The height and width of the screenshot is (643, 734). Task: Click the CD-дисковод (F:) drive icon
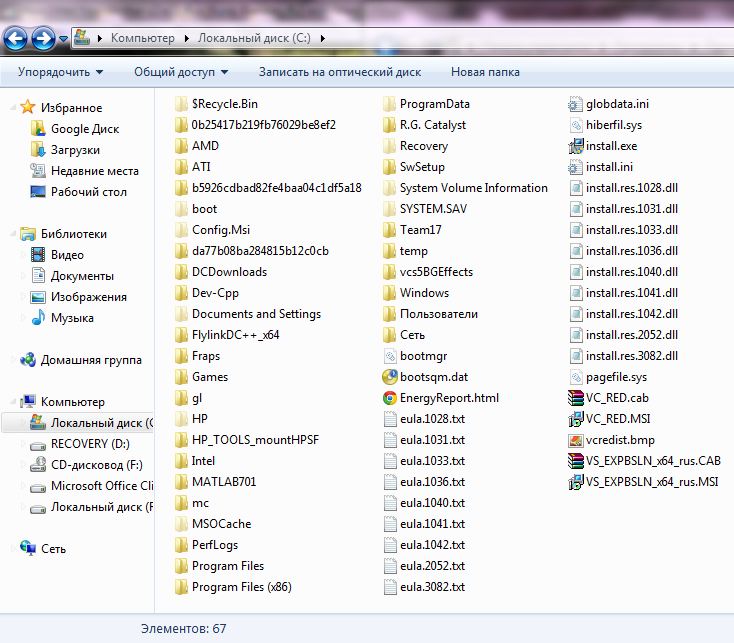[38, 465]
